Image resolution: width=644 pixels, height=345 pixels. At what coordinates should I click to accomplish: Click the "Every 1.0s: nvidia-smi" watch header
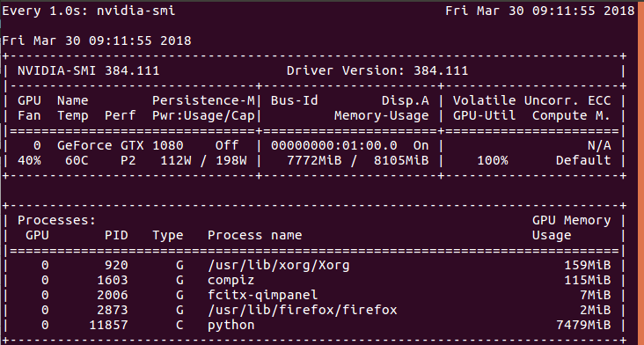point(89,11)
